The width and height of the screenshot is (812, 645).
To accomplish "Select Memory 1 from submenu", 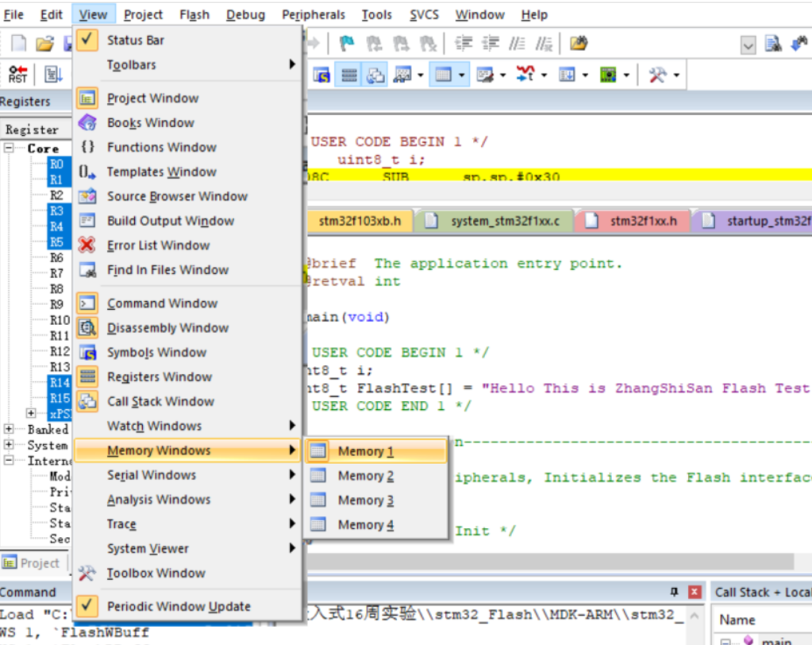I will [376, 451].
